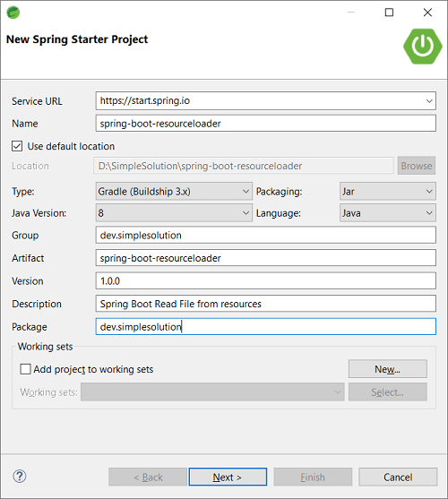Uncheck Use default location checkbox

17,146
